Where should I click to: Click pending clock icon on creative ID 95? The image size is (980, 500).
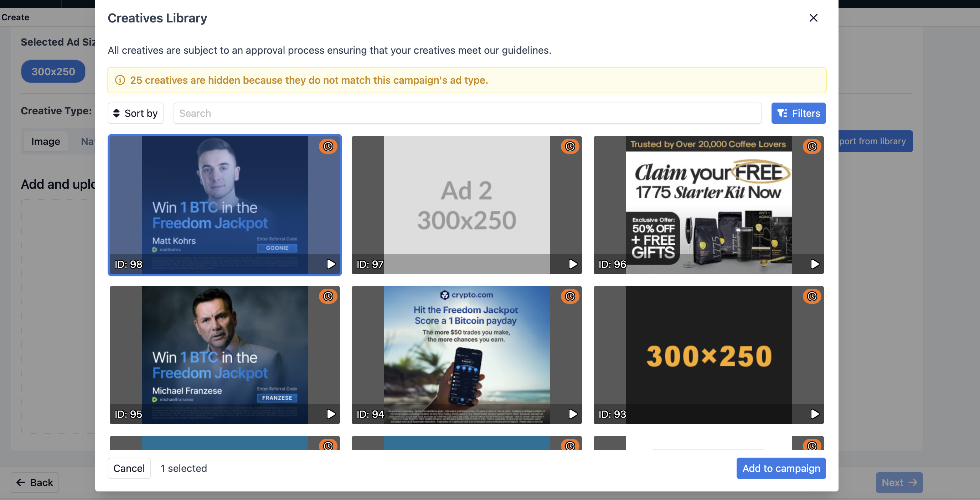328,296
